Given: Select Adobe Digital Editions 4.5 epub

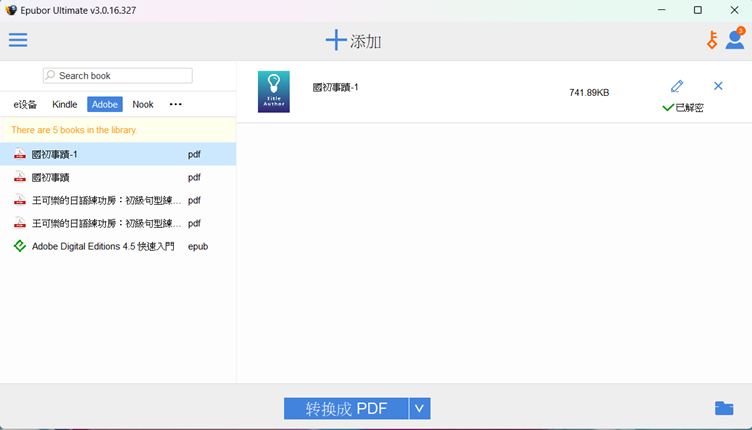Looking at the screenshot, I should tap(118, 246).
